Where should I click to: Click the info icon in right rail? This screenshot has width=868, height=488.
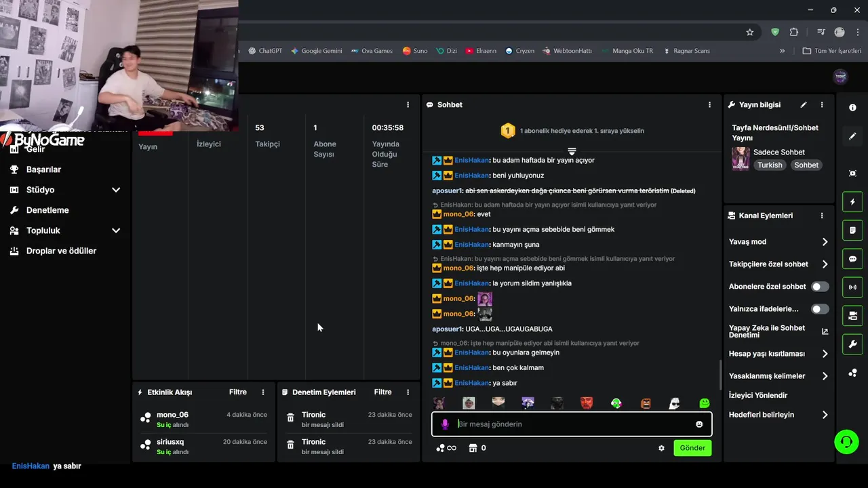click(x=852, y=108)
